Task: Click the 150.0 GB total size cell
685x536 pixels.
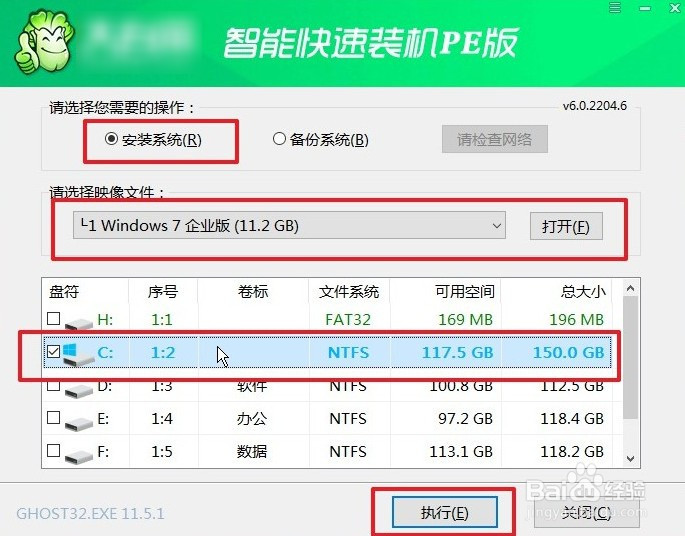Action: (569, 352)
